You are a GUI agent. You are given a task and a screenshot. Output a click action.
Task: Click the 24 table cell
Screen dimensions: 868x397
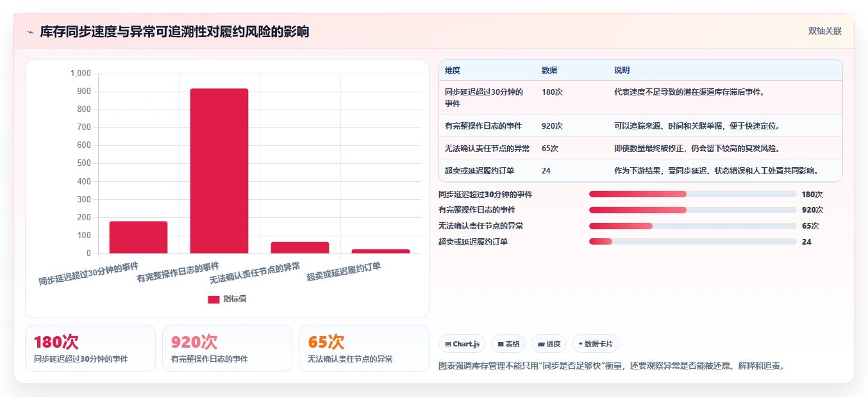click(546, 171)
